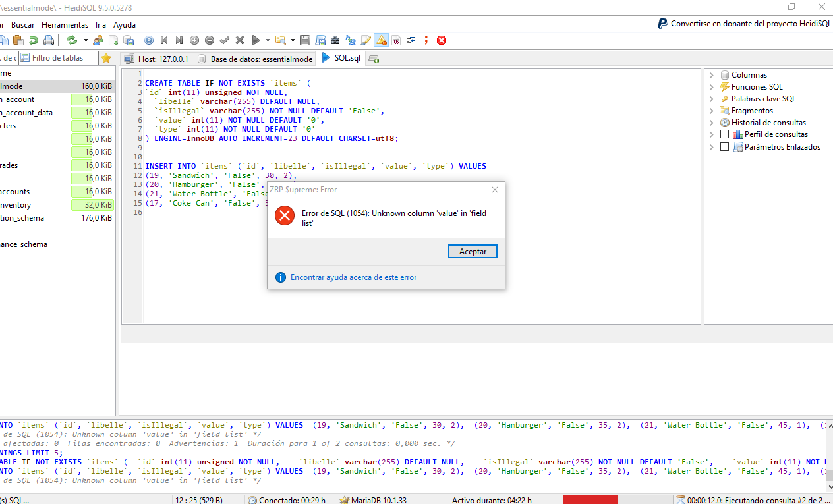The width and height of the screenshot is (833, 504).
Task: Click the save snippet icon
Action: pyautogui.click(x=320, y=40)
